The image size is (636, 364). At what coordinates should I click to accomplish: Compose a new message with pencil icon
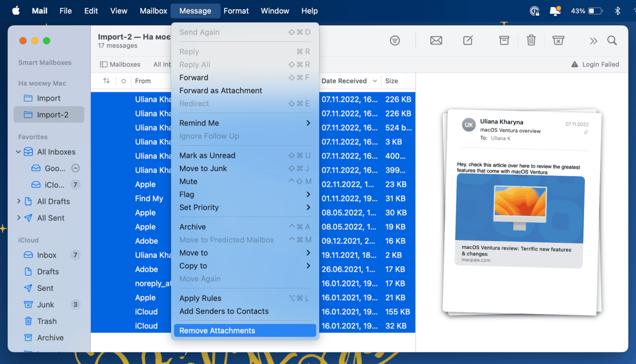[468, 40]
